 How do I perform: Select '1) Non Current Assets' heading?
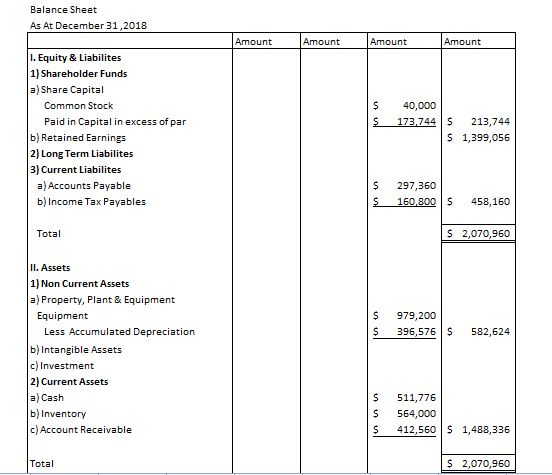point(80,284)
